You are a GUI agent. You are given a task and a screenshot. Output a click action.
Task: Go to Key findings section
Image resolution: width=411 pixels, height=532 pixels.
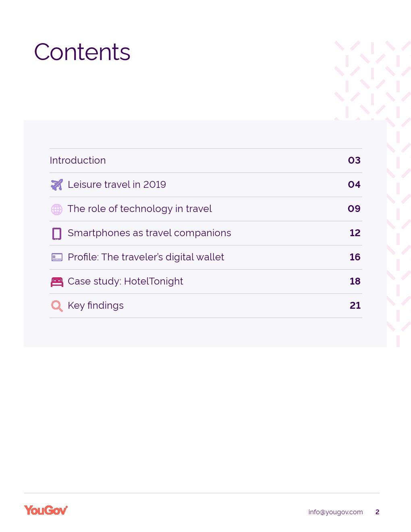pyautogui.click(x=95, y=305)
